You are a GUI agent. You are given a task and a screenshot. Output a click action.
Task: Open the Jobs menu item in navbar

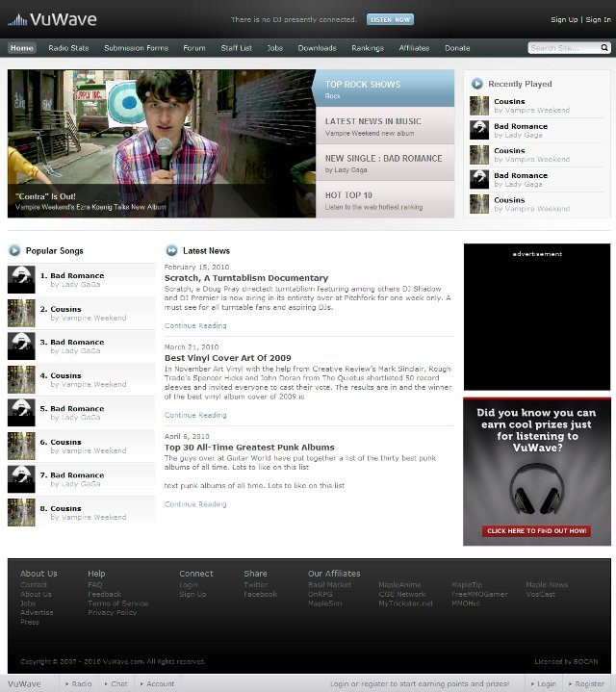pos(274,48)
